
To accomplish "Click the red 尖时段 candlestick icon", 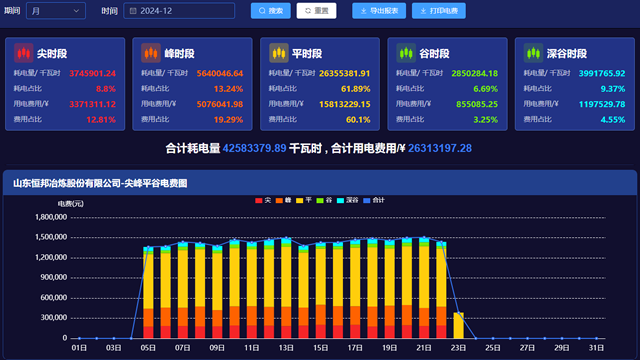I will pos(23,53).
